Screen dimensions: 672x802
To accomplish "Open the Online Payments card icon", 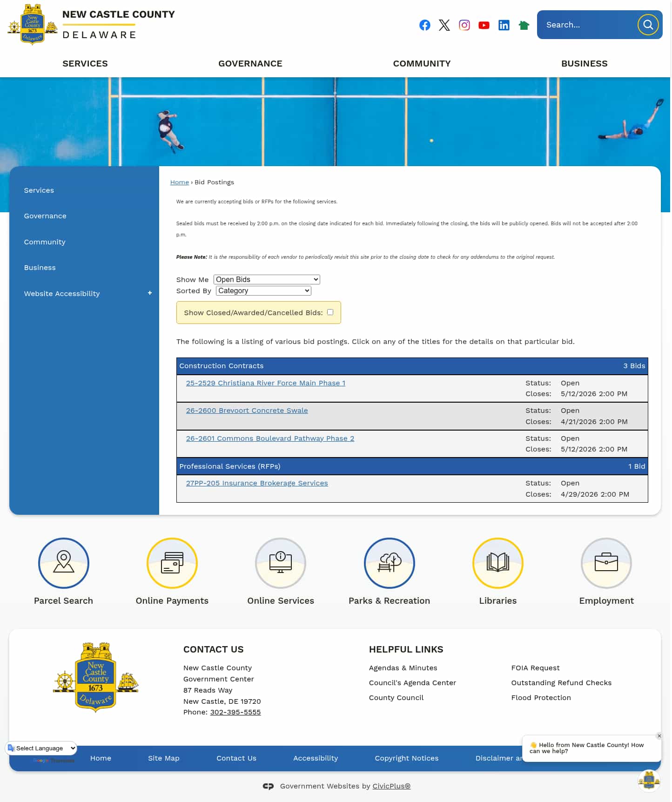I will coord(172,563).
